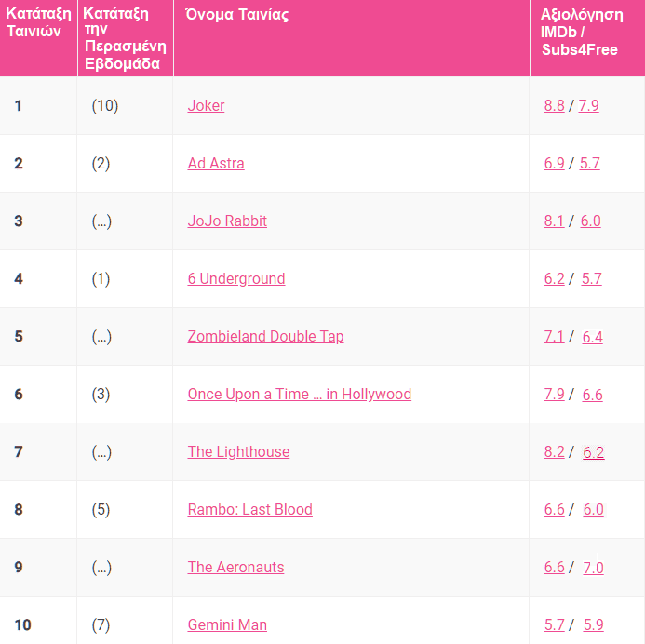Click The Aeronauts 7.0 Subs4Free rating

point(593,568)
